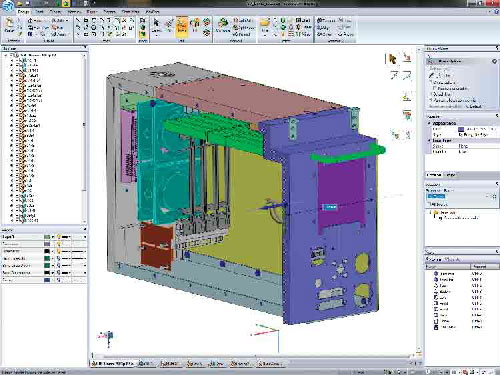This screenshot has width=500, height=375.
Task: Switch to 3D mode icon
Action: click(x=143, y=34)
